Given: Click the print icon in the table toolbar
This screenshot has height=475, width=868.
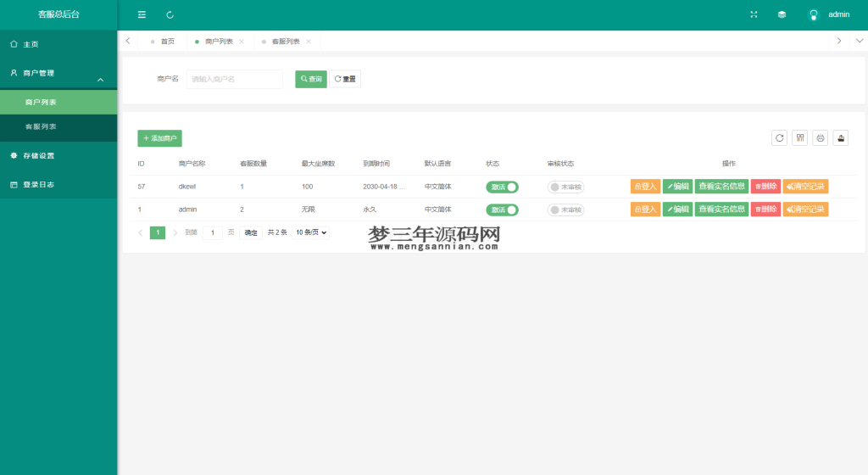Looking at the screenshot, I should coord(821,138).
